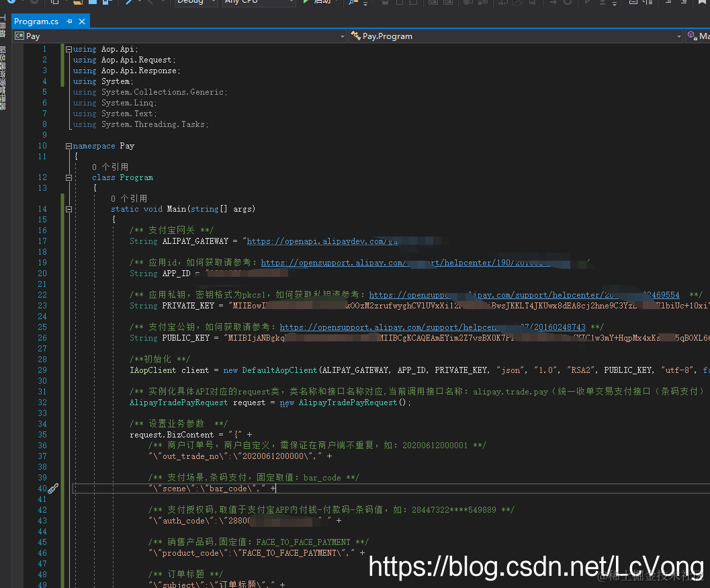Click line number 40 in the gutter
This screenshot has height=588, width=710.
click(42, 489)
